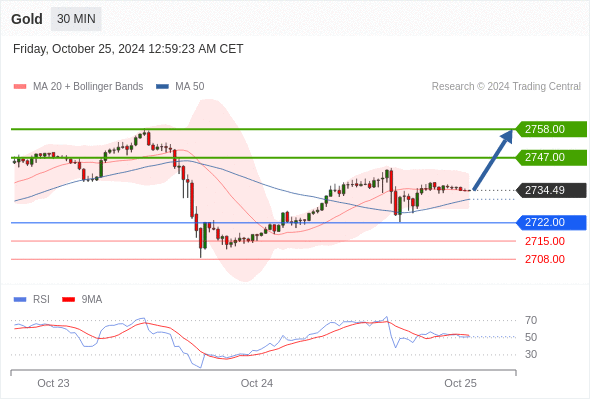Select the 9MA legend label
The height and width of the screenshot is (400, 590).
point(92,300)
